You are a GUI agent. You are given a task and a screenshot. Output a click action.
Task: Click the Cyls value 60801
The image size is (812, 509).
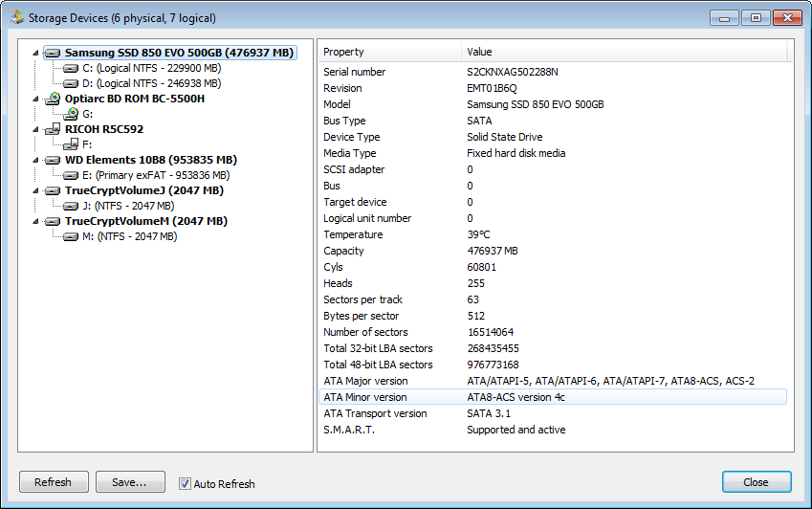482,267
